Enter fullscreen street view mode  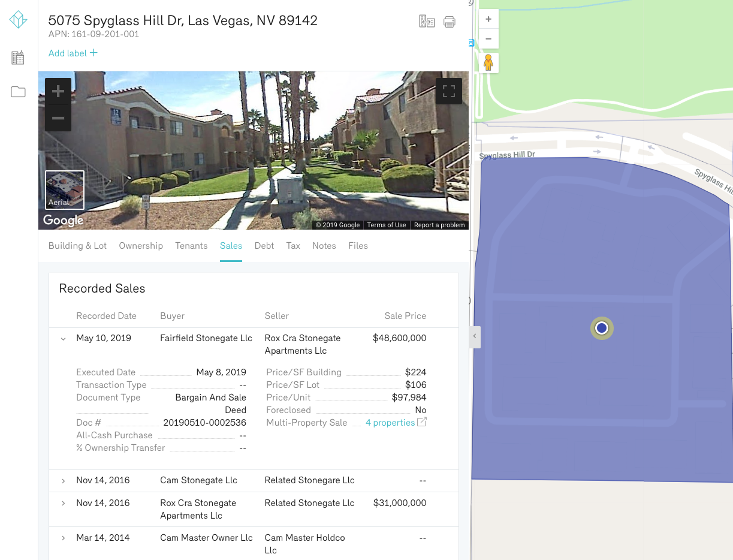coord(449,91)
